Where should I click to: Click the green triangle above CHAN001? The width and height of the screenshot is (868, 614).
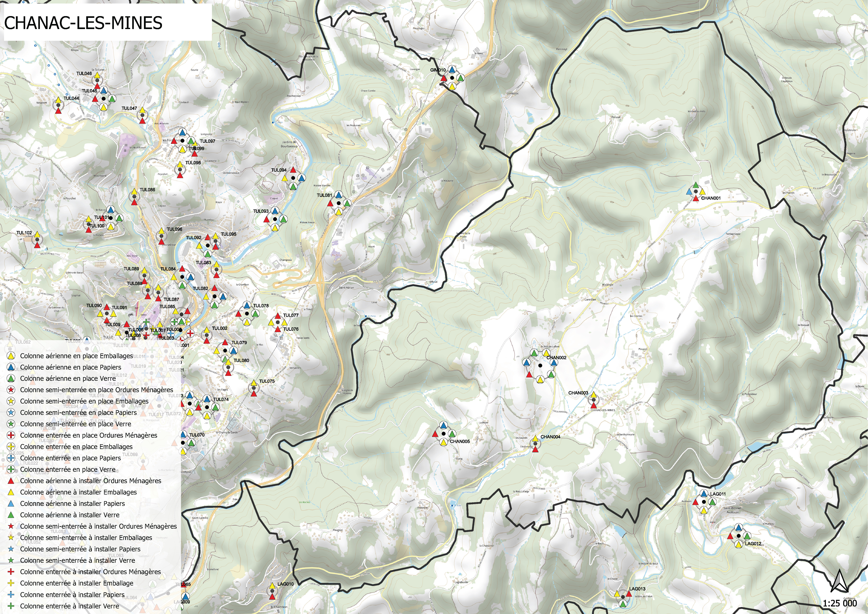tap(696, 185)
